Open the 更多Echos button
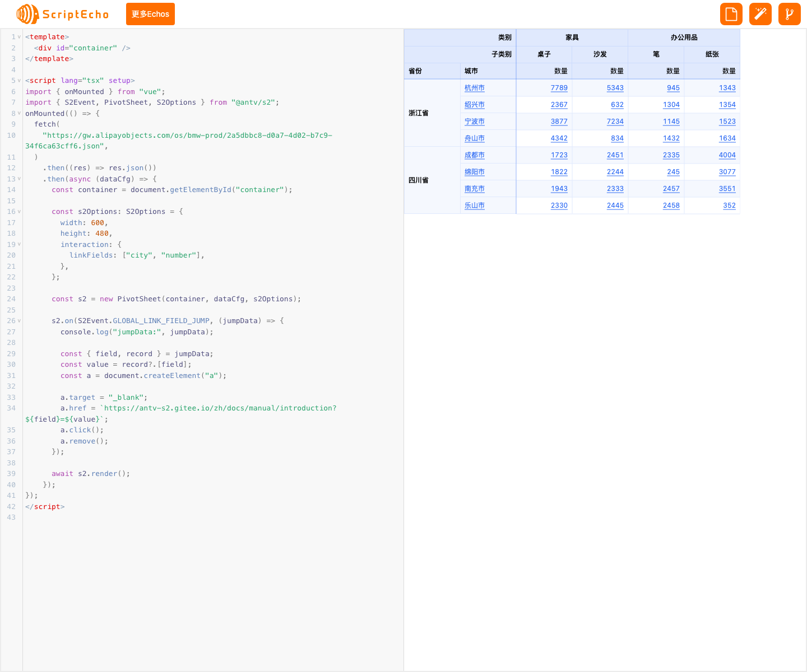Screen dimensions: 807x672 pyautogui.click(x=150, y=14)
